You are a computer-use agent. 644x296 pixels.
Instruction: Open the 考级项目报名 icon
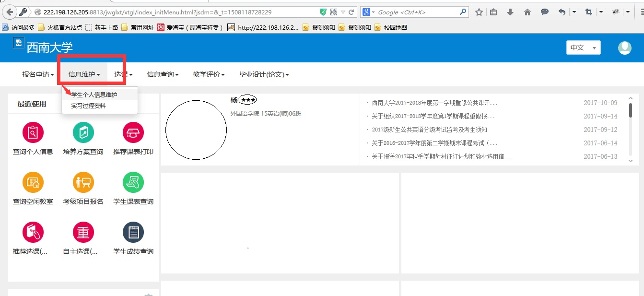(x=83, y=182)
